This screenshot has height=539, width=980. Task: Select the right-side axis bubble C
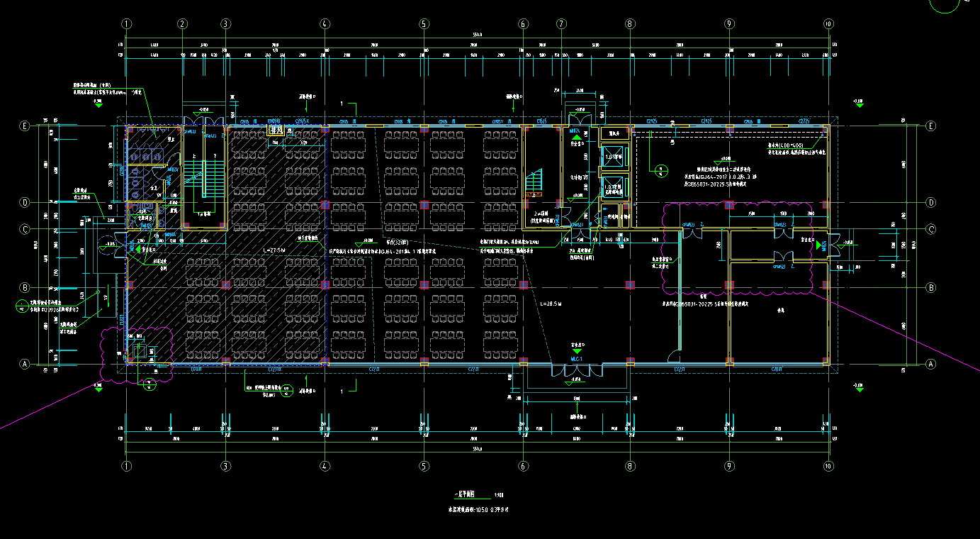[931, 229]
